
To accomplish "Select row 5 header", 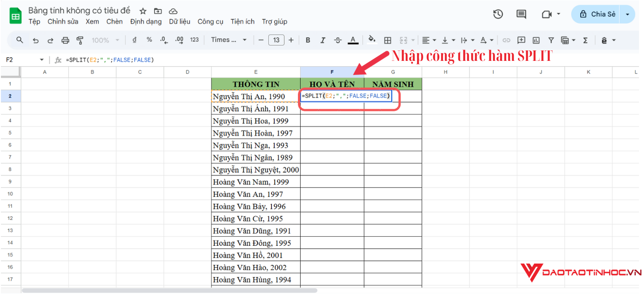I will [10, 133].
